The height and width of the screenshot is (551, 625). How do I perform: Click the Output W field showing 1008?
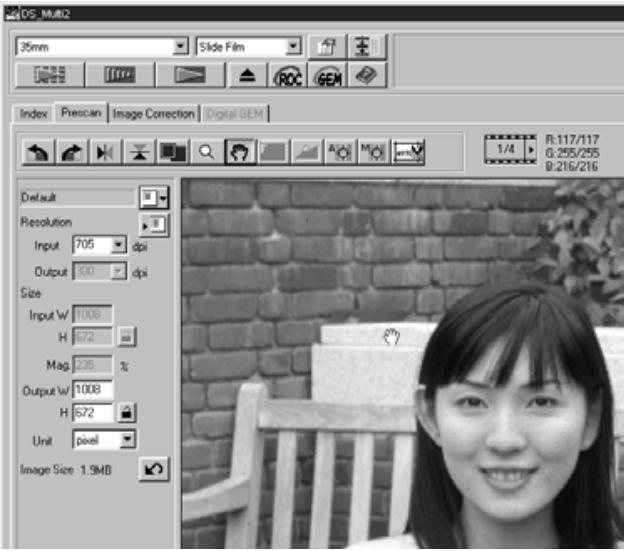[x=92, y=390]
